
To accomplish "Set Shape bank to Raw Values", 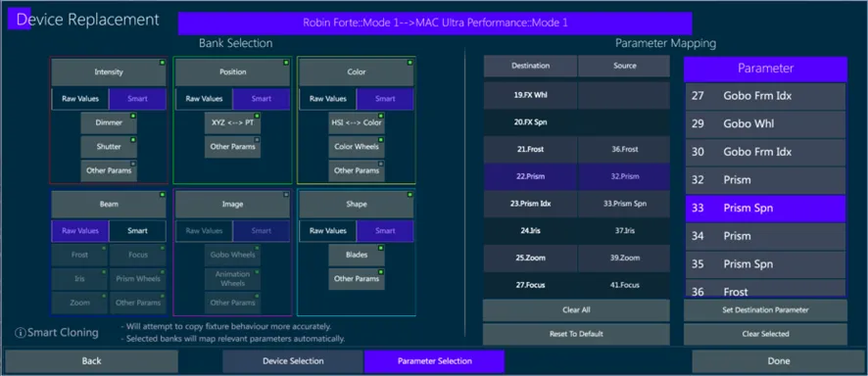I will [x=328, y=231].
